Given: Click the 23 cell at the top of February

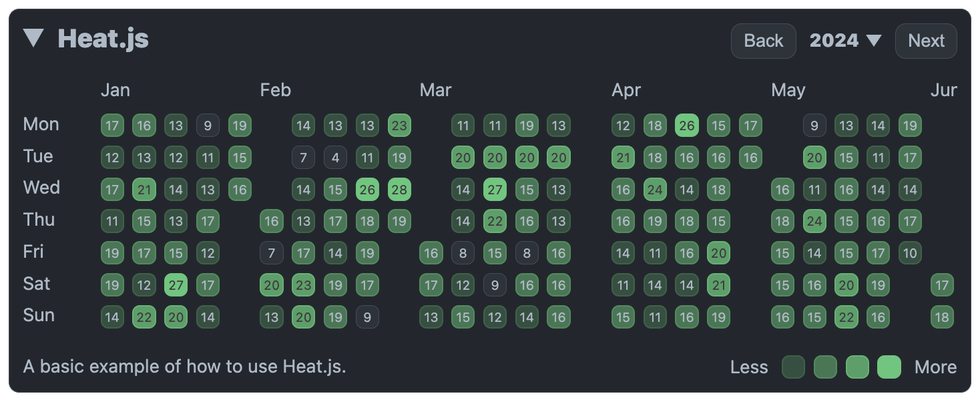Looking at the screenshot, I should [399, 125].
